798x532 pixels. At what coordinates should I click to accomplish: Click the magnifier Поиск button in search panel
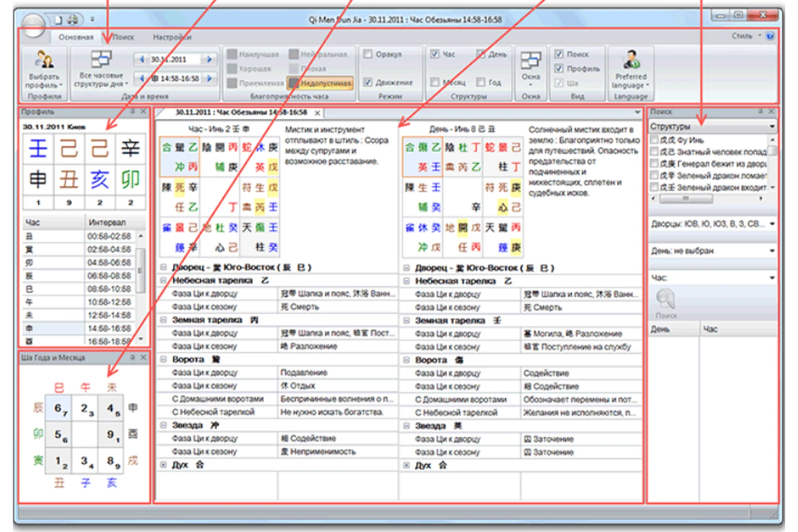(x=666, y=300)
